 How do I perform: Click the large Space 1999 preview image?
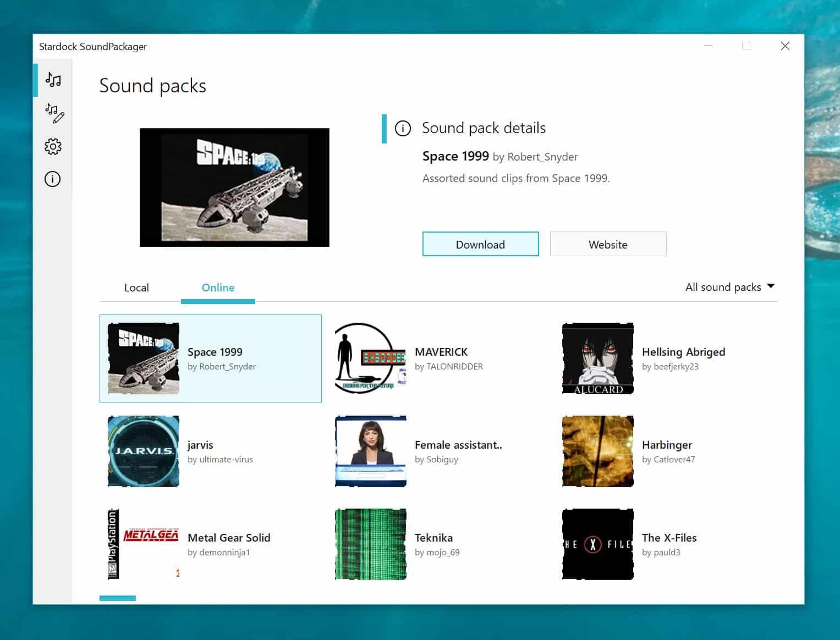pyautogui.click(x=234, y=187)
